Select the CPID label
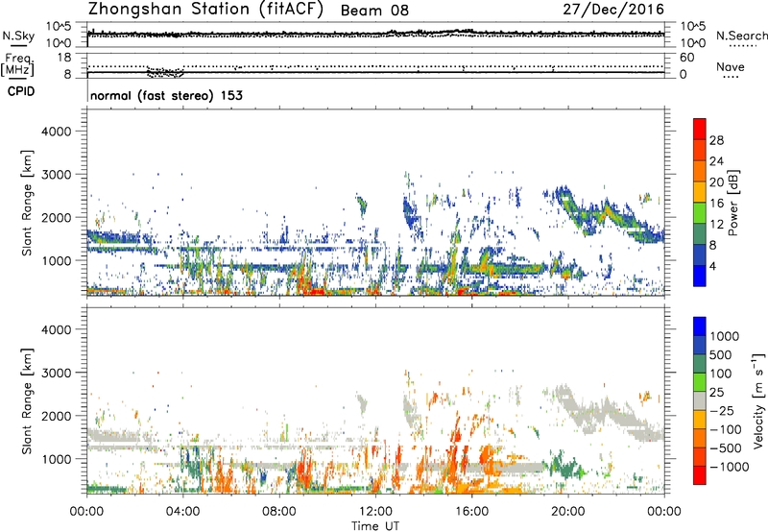 click(21, 91)
